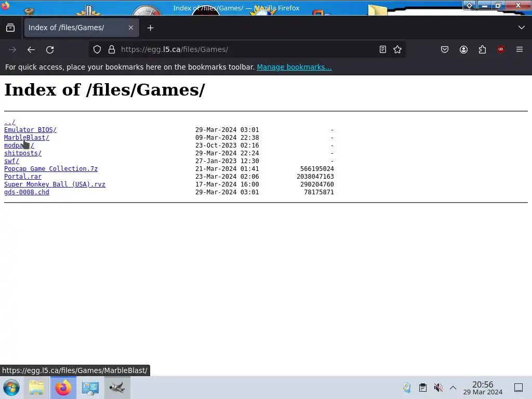This screenshot has width=532, height=399.
Task: Open the modpack/ folder link
Action: point(19,145)
